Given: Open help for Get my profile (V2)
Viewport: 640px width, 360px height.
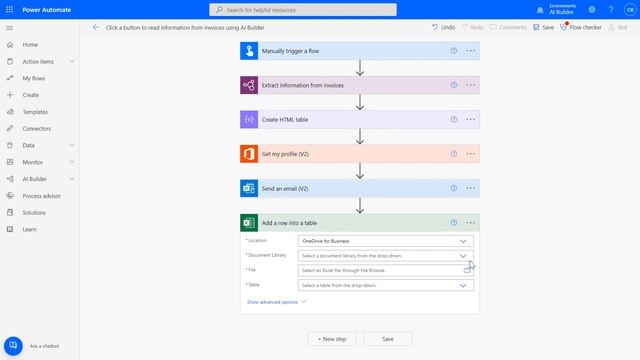Looking at the screenshot, I should pos(453,154).
